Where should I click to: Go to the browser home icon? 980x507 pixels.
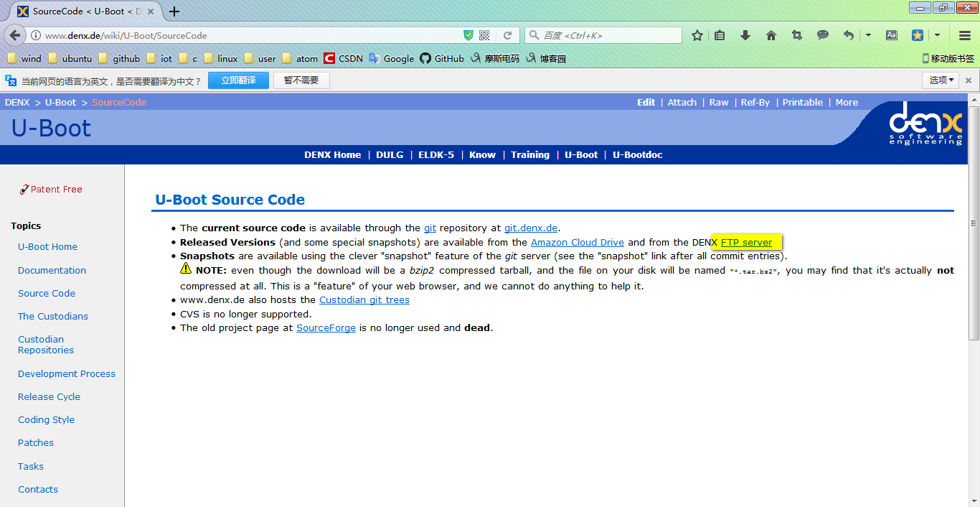click(x=771, y=35)
